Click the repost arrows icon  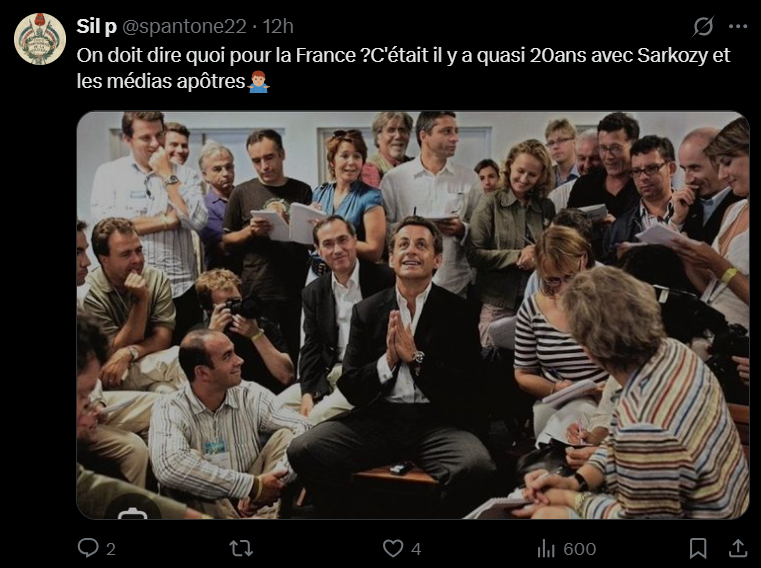pyautogui.click(x=241, y=548)
